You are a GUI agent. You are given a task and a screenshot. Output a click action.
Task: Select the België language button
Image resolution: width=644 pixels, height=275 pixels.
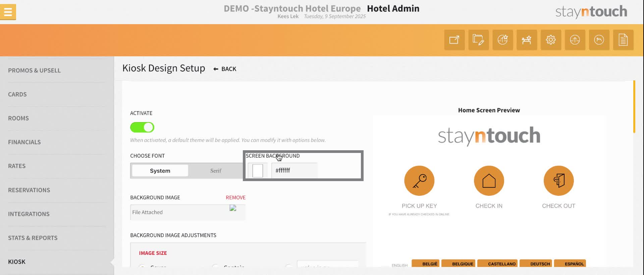tap(426, 264)
